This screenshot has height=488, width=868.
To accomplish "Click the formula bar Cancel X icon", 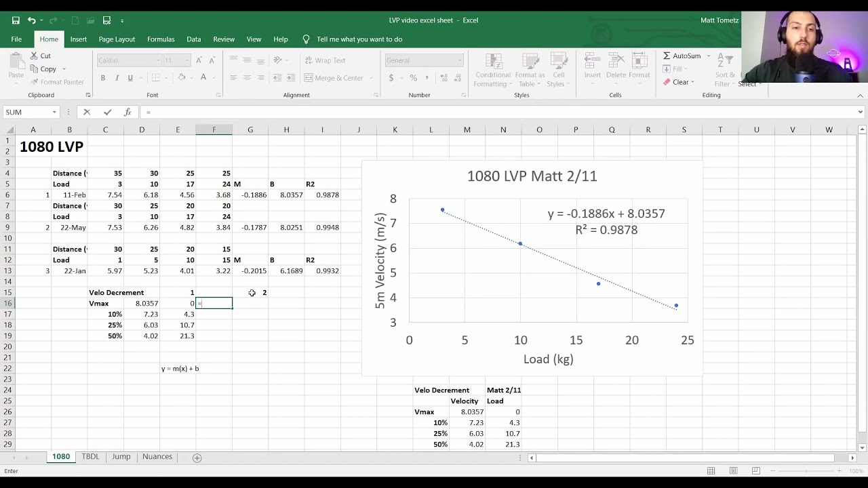I will (87, 112).
